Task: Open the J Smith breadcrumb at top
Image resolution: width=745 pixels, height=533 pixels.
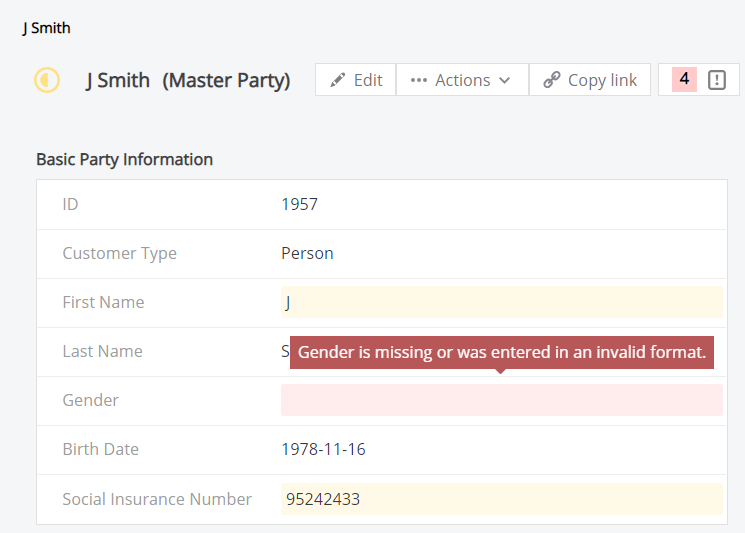Action: click(x=47, y=28)
